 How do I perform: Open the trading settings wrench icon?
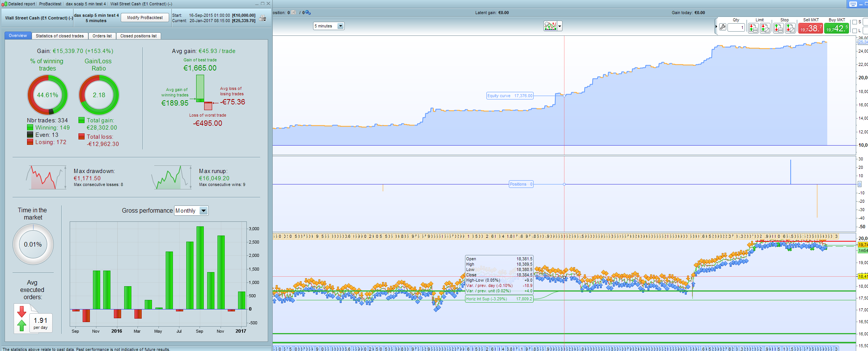pyautogui.click(x=723, y=27)
